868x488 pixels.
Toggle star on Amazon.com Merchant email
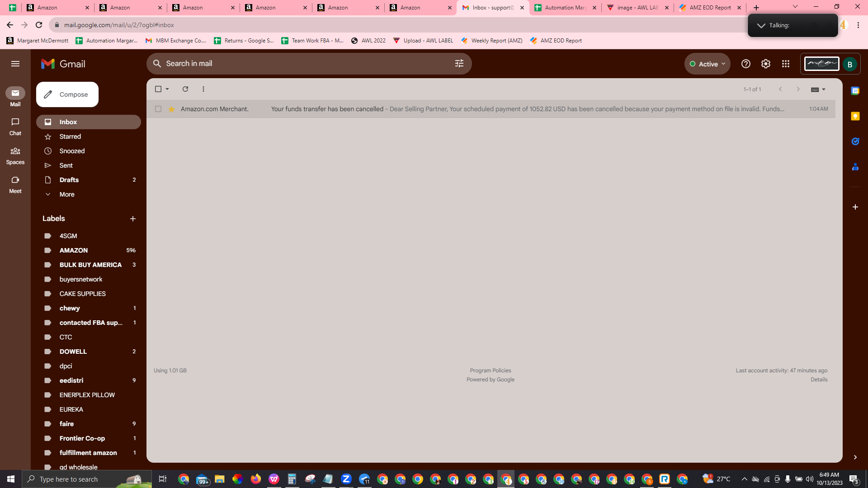click(171, 109)
